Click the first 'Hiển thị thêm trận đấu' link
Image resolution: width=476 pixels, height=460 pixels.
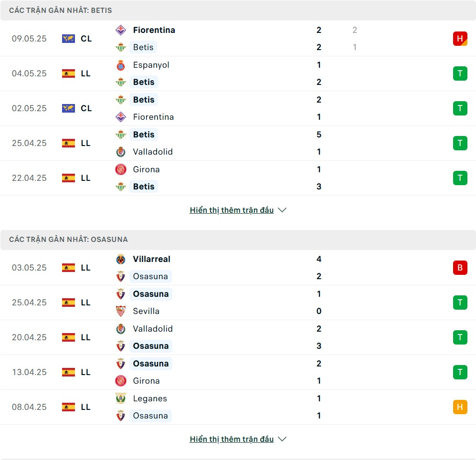click(232, 210)
